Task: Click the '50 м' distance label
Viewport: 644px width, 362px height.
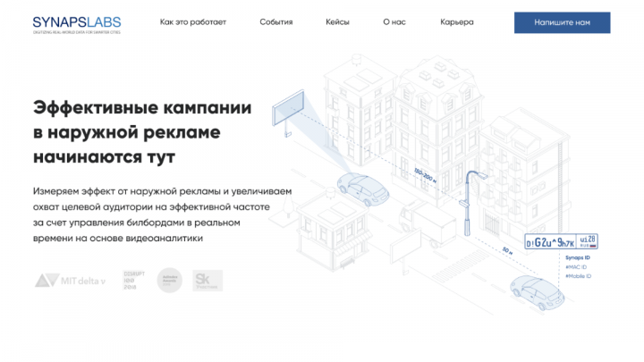Action: [508, 250]
